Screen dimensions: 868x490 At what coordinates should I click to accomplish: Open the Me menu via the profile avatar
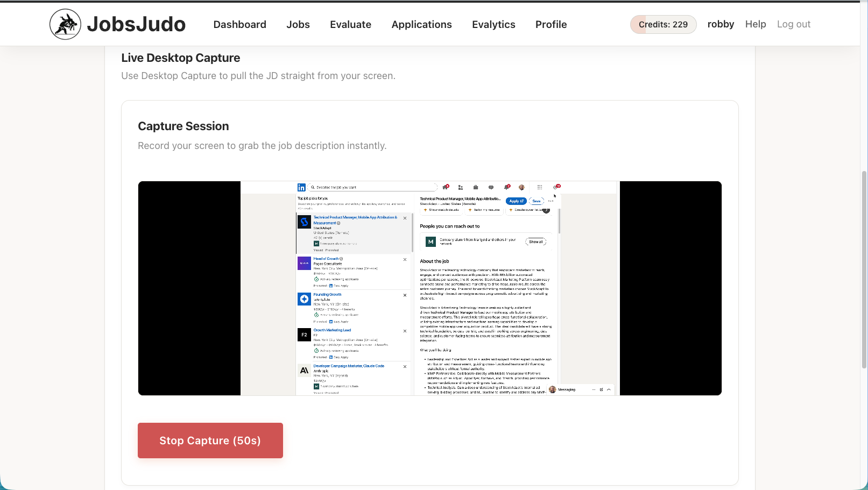pyautogui.click(x=521, y=187)
